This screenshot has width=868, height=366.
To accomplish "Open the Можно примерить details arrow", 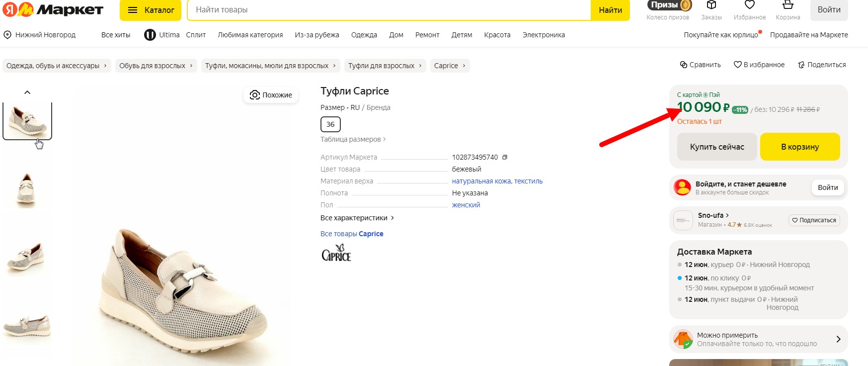I will click(838, 339).
